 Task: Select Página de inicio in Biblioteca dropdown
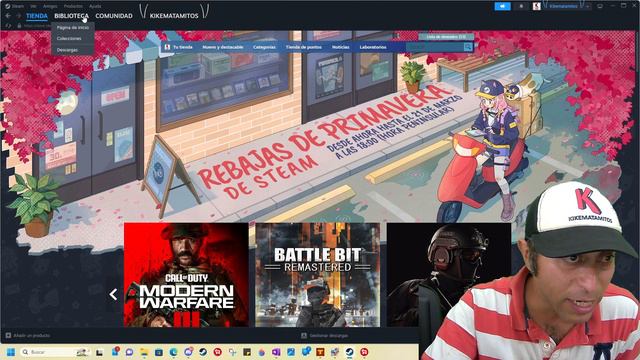point(73,27)
